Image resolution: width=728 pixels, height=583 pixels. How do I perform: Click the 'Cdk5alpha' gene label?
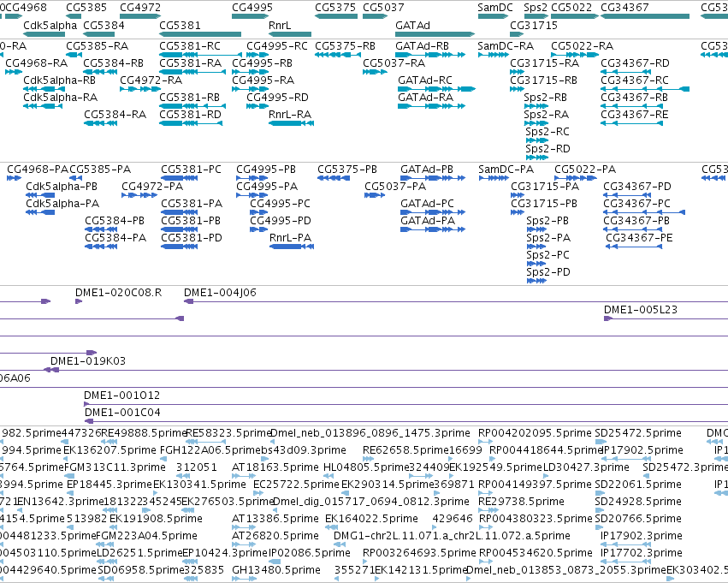(50, 26)
